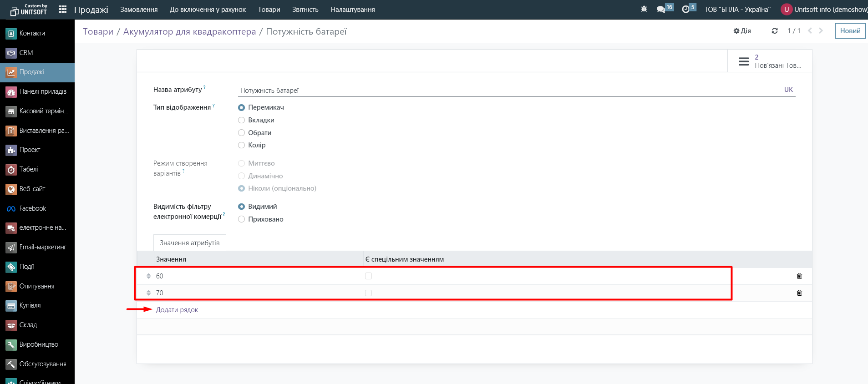Open the Дія actions dropdown
Screen dimensions: 868x384
[742, 31]
